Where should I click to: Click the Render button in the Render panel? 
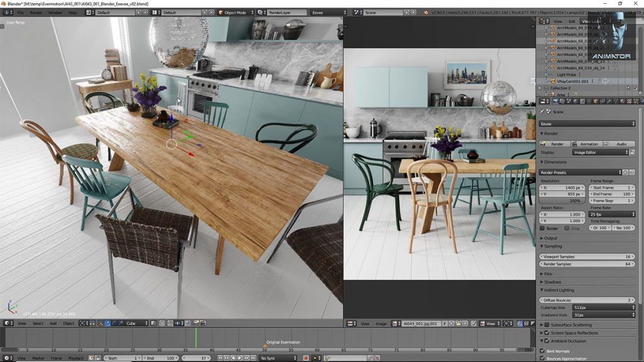[554, 144]
